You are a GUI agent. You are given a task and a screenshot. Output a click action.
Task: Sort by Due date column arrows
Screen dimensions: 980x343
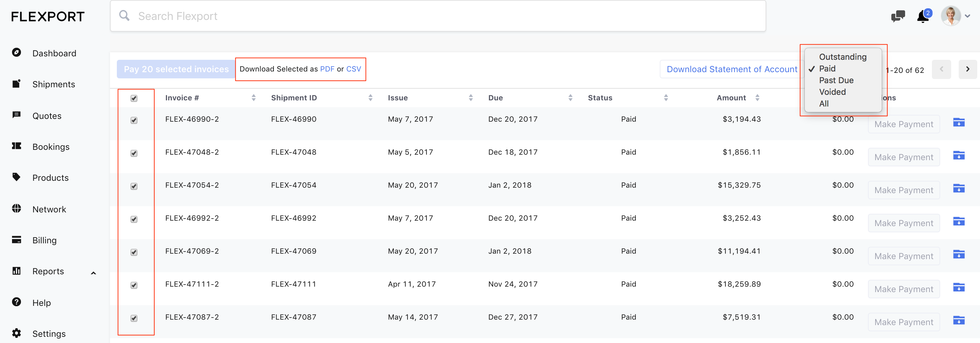[571, 98]
